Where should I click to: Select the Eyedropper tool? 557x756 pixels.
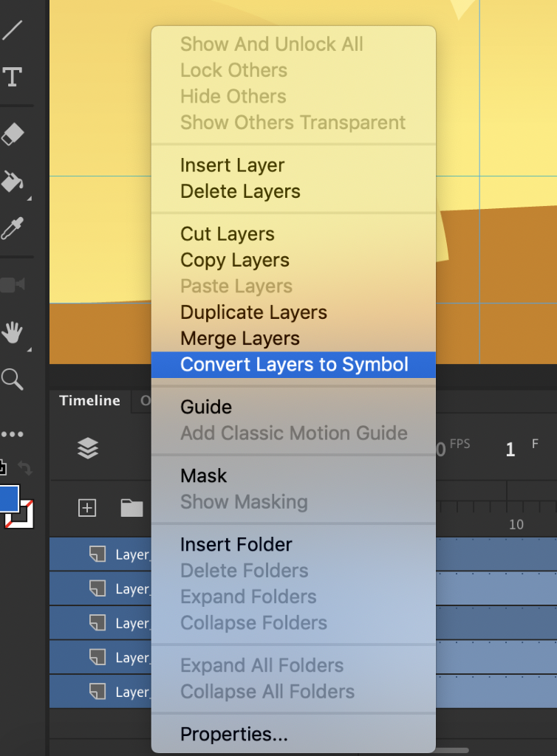click(x=13, y=229)
